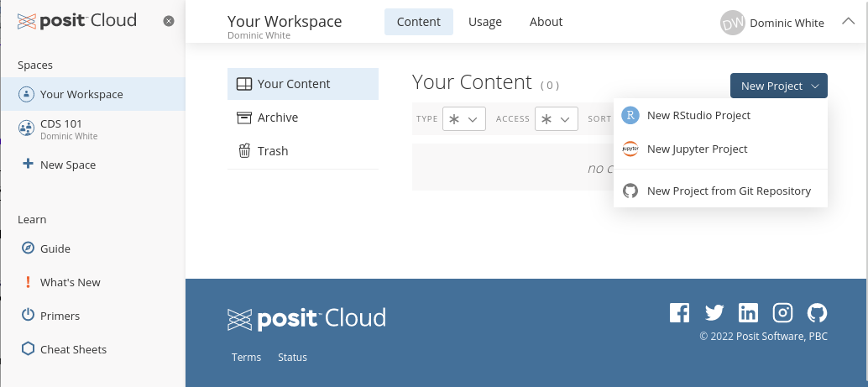Click the Trash bin icon
This screenshot has width=868, height=387.
coord(244,150)
